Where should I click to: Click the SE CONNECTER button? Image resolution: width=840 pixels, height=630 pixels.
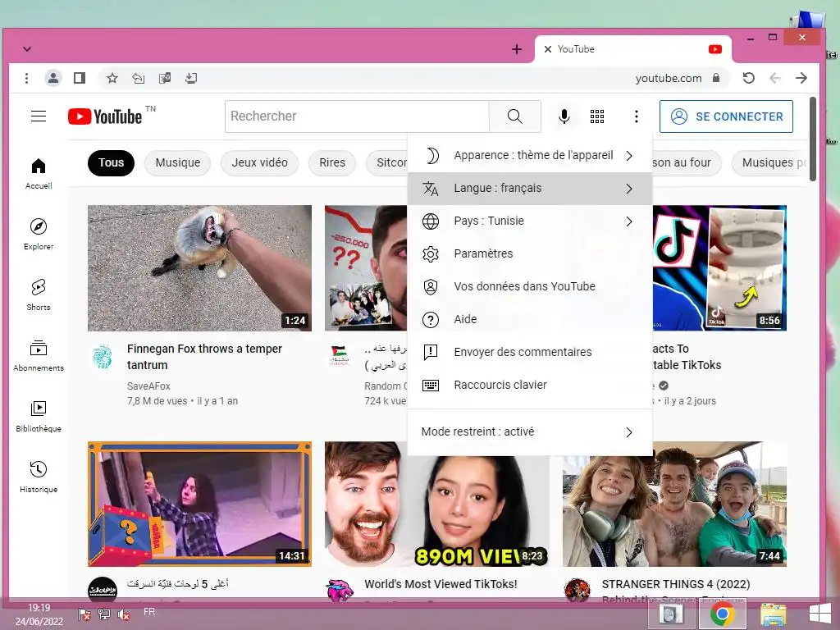click(726, 116)
